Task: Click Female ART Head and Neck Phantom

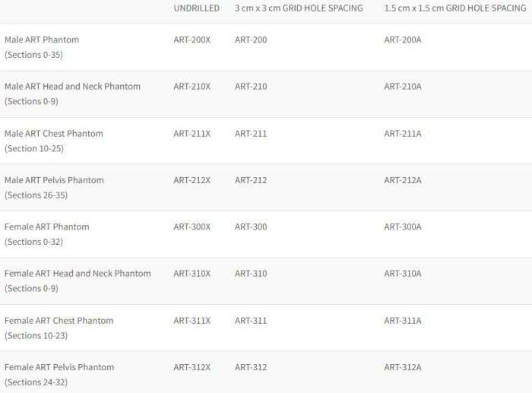Action: tap(78, 274)
